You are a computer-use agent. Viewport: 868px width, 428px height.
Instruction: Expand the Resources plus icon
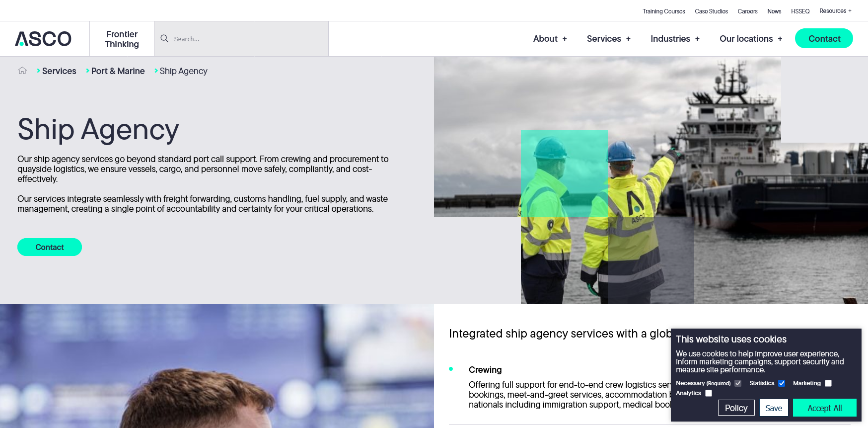point(850,11)
